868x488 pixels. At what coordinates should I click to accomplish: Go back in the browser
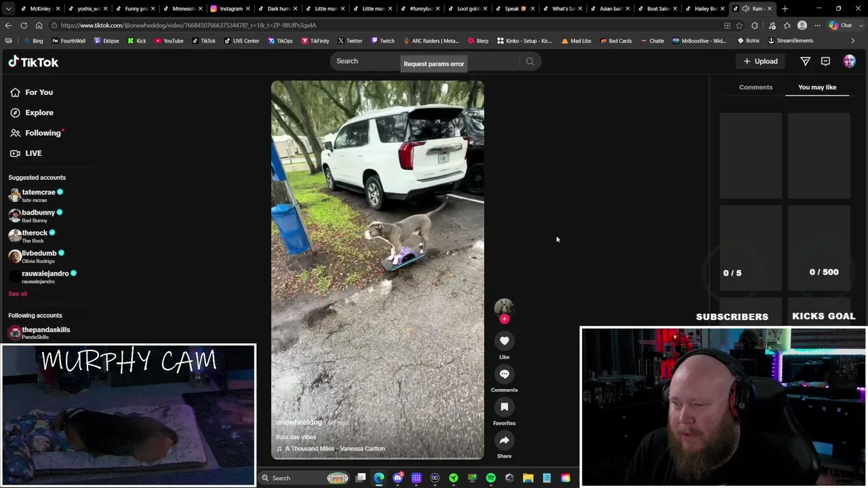(8, 26)
